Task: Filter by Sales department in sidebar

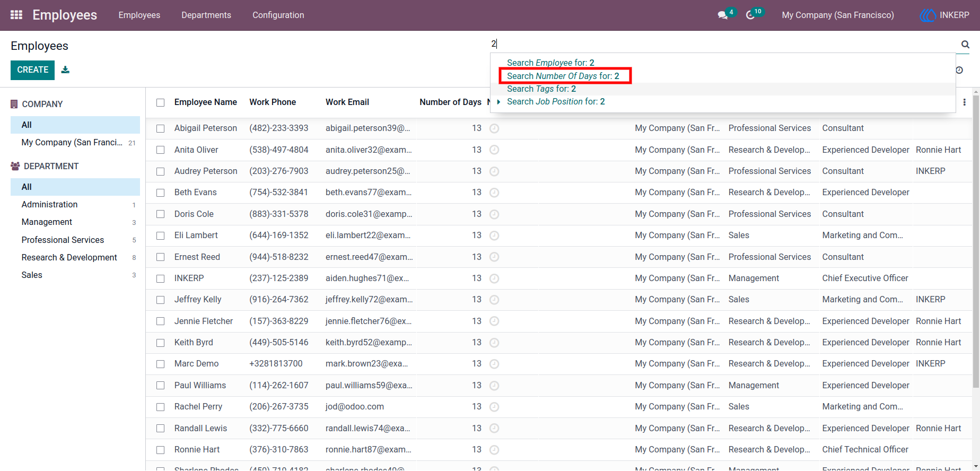Action: (x=75, y=275)
